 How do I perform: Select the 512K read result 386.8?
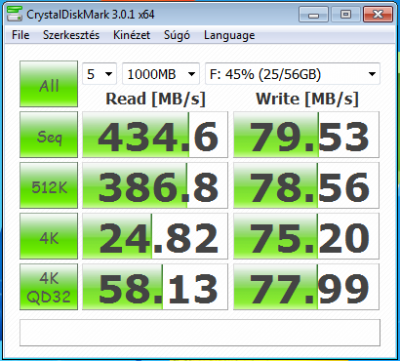[155, 185]
